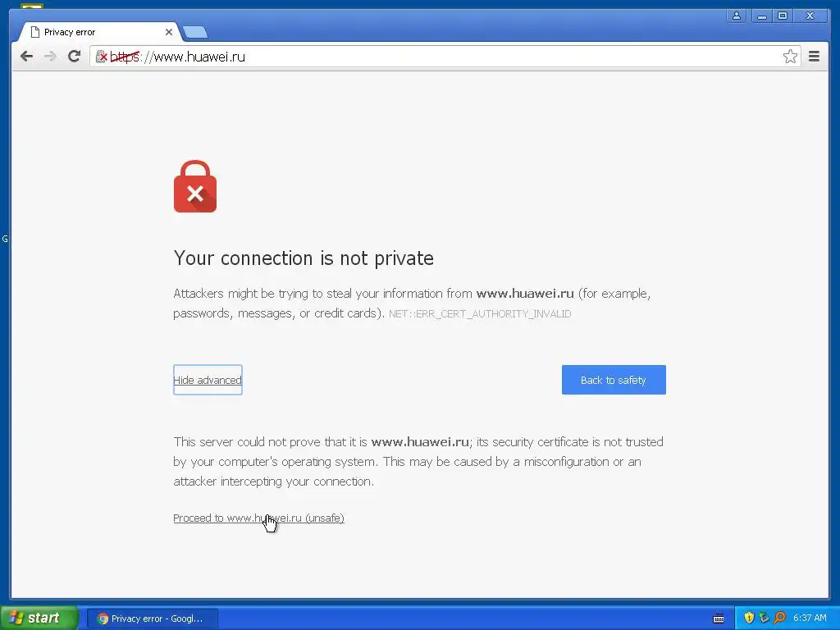Click the magnifier tray icon
The image size is (840, 630).
(779, 618)
